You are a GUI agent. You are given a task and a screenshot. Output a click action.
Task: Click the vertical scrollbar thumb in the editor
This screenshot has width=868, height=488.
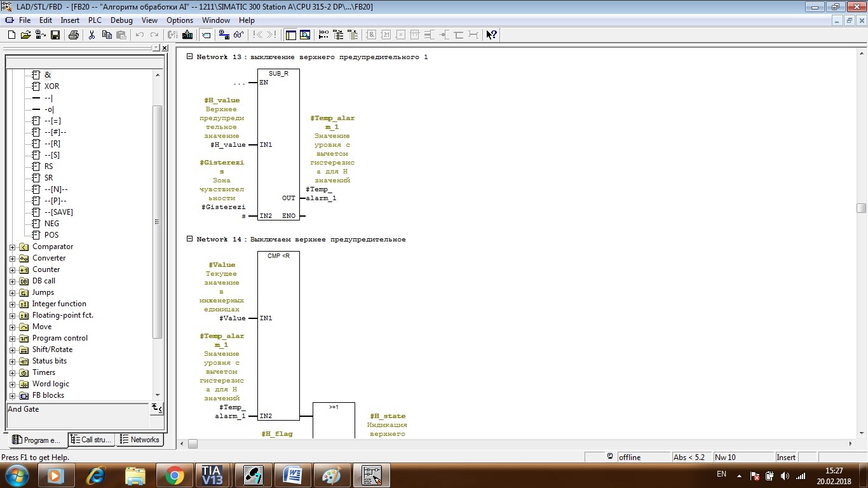pyautogui.click(x=861, y=208)
